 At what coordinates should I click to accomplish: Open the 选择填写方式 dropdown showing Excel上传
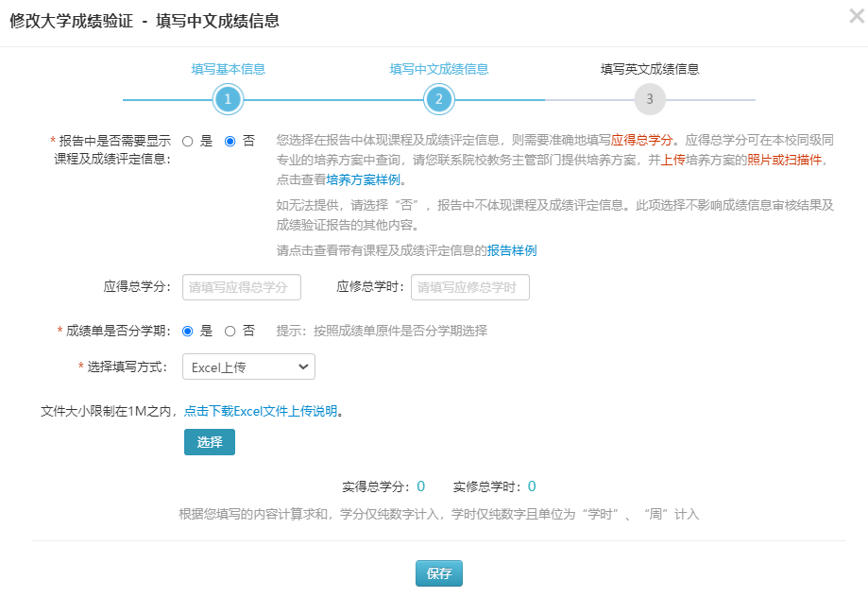click(x=247, y=367)
